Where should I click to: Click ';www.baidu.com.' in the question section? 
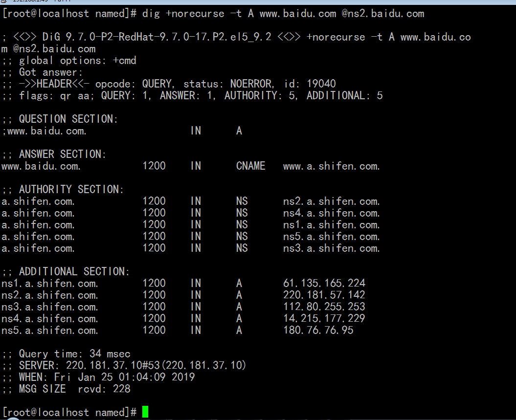(44, 131)
